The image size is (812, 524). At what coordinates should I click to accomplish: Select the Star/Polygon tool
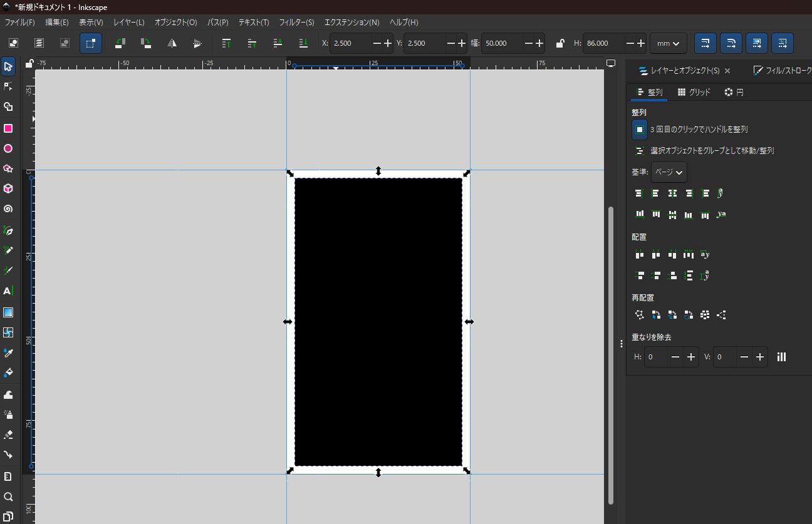pos(8,168)
